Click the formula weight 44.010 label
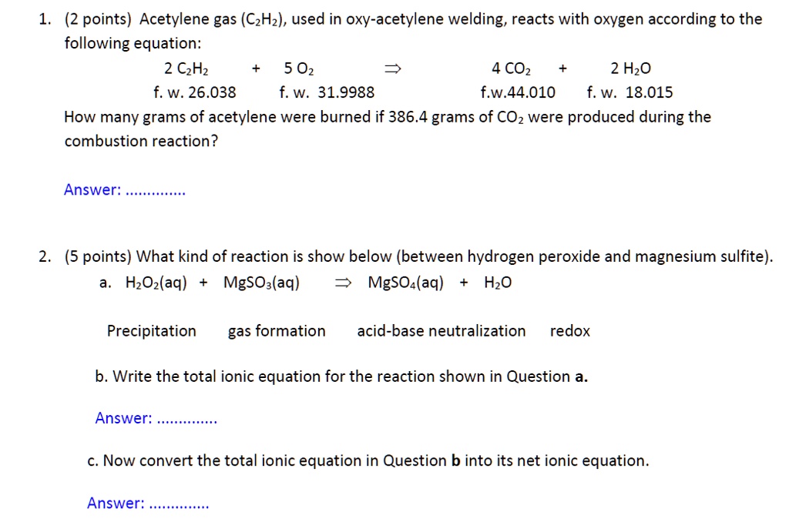The image size is (789, 532). pos(519,92)
